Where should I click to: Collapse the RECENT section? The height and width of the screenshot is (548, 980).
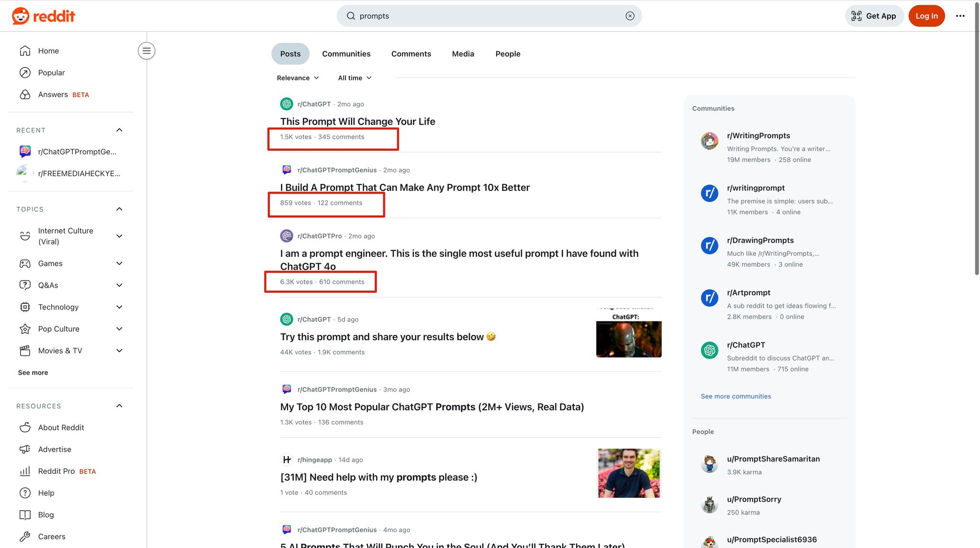tap(119, 130)
